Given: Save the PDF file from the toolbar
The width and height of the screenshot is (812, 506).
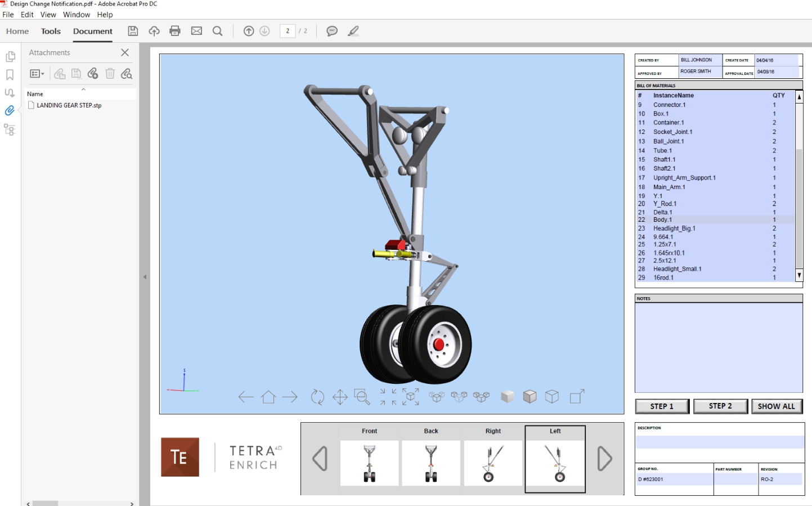Looking at the screenshot, I should pyautogui.click(x=133, y=31).
